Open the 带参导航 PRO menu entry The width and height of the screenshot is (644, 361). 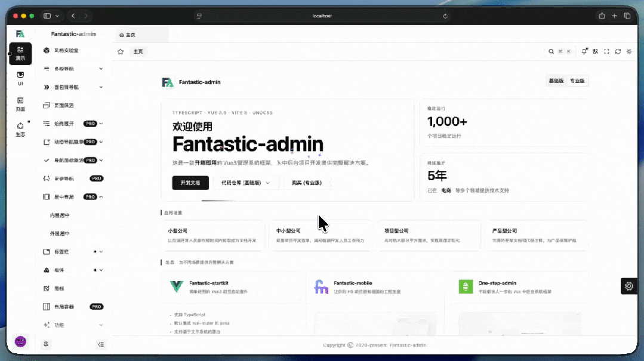coord(73,178)
